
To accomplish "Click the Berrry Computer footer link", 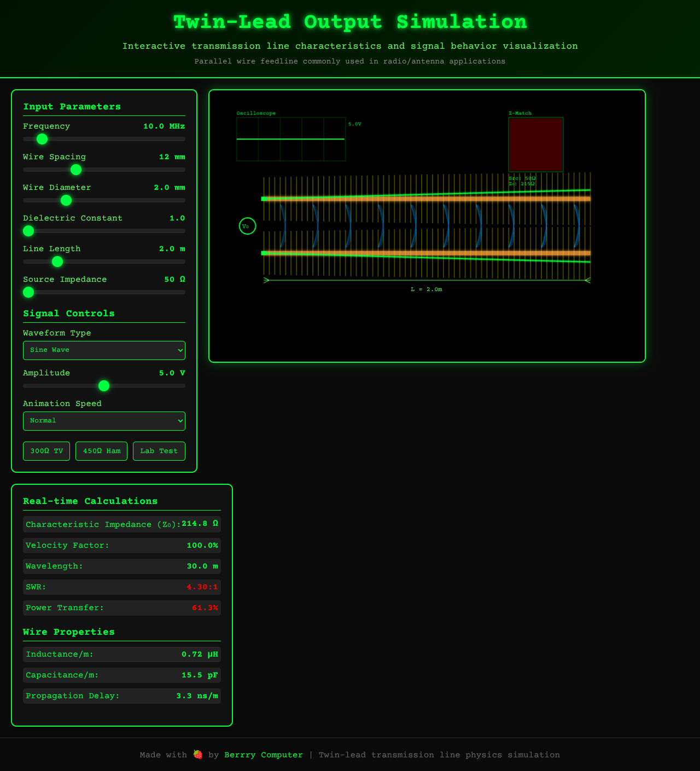I will 264,755.
